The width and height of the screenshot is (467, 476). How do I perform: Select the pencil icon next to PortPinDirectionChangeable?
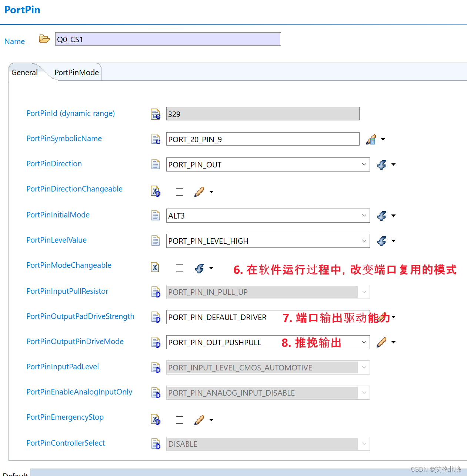[x=199, y=192]
